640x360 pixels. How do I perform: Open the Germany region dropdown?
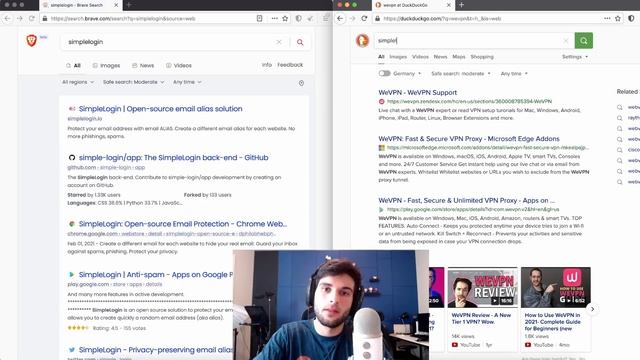pyautogui.click(x=407, y=73)
